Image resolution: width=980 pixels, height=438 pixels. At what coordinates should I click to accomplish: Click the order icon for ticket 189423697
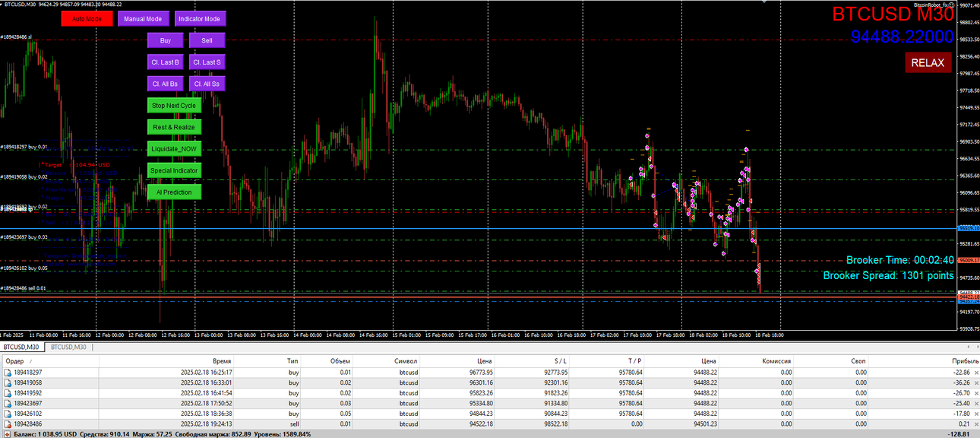click(x=8, y=404)
